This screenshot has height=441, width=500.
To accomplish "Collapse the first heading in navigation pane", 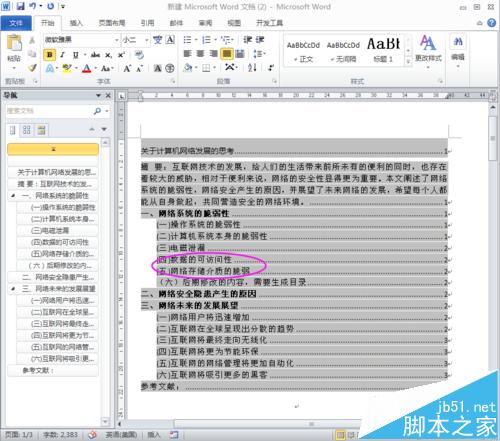I will click(13, 195).
